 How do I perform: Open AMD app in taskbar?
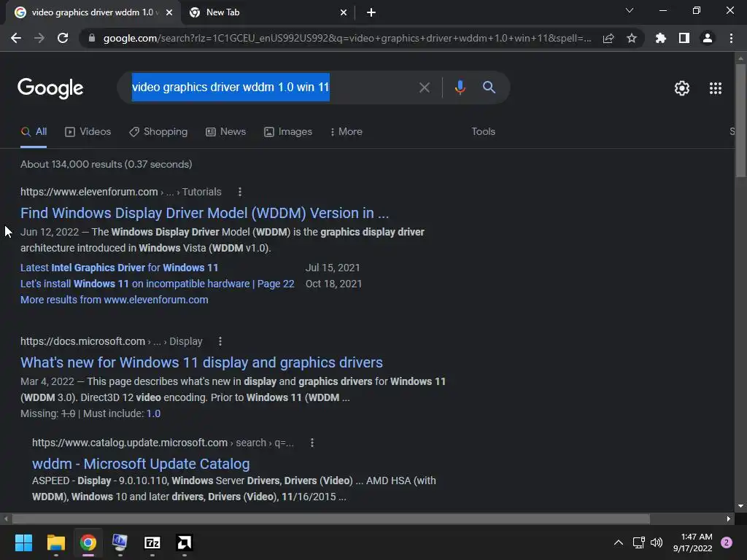pyautogui.click(x=185, y=542)
